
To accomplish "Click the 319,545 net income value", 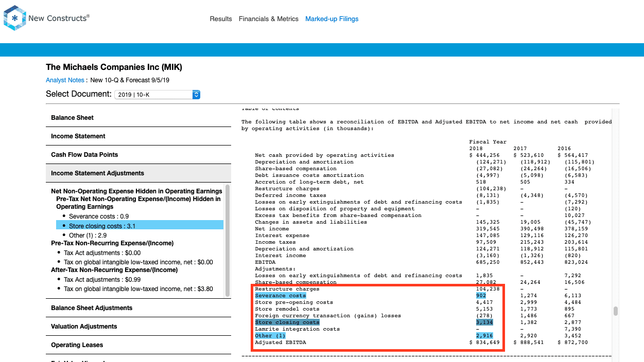I will point(488,229).
